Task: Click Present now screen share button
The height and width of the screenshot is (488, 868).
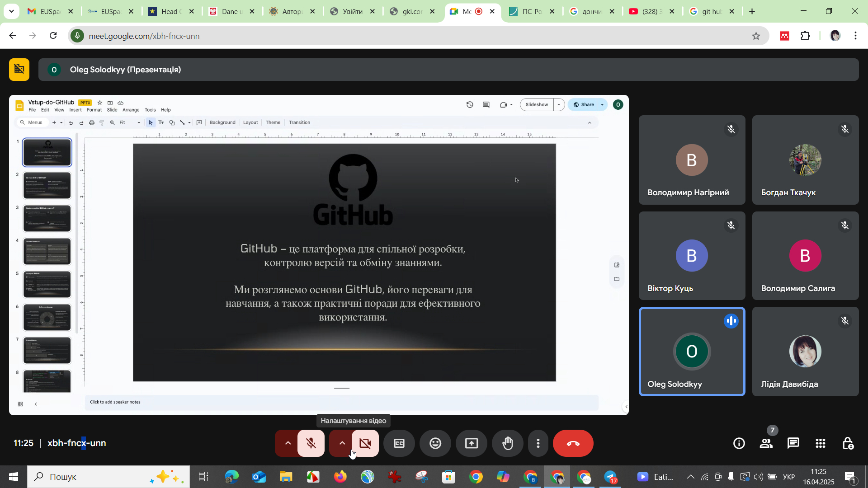Action: 472,443
